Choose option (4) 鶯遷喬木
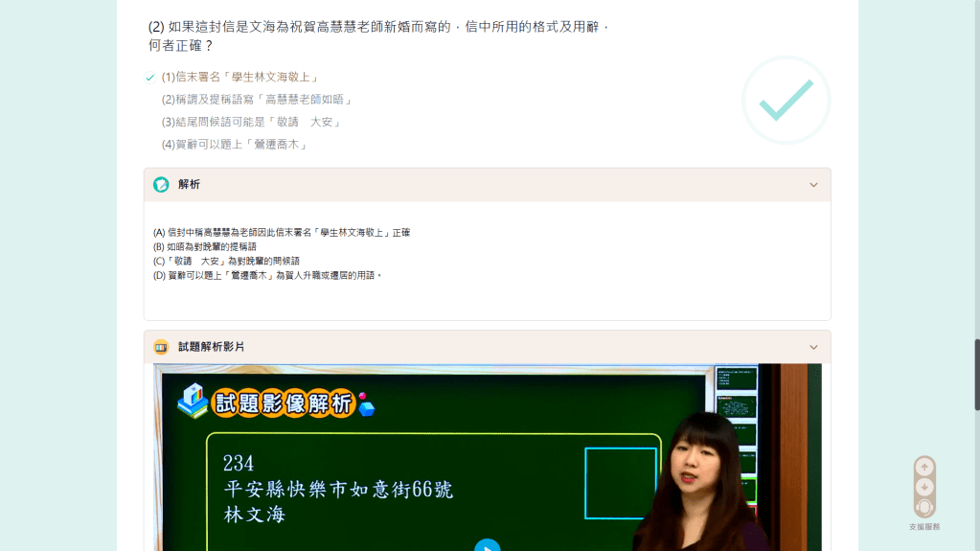This screenshot has width=980, height=551. pyautogui.click(x=235, y=145)
